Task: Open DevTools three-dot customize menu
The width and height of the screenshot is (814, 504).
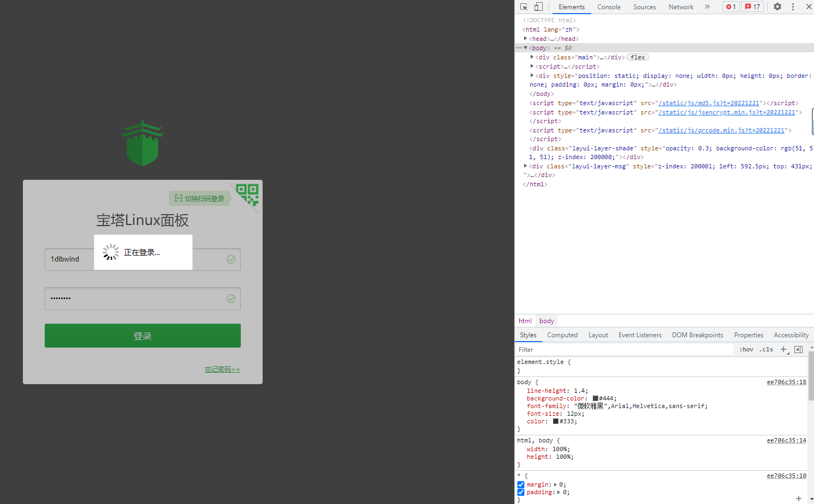Action: [793, 7]
